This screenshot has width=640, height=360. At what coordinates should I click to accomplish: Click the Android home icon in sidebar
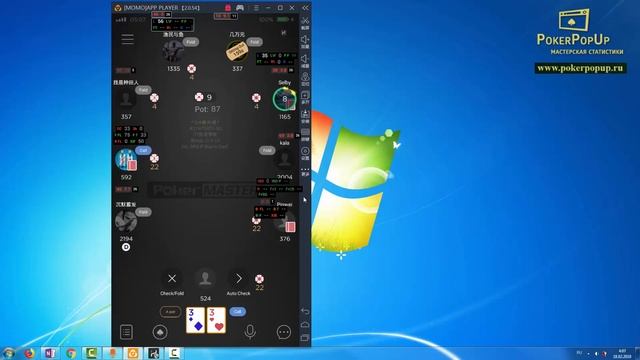click(305, 324)
